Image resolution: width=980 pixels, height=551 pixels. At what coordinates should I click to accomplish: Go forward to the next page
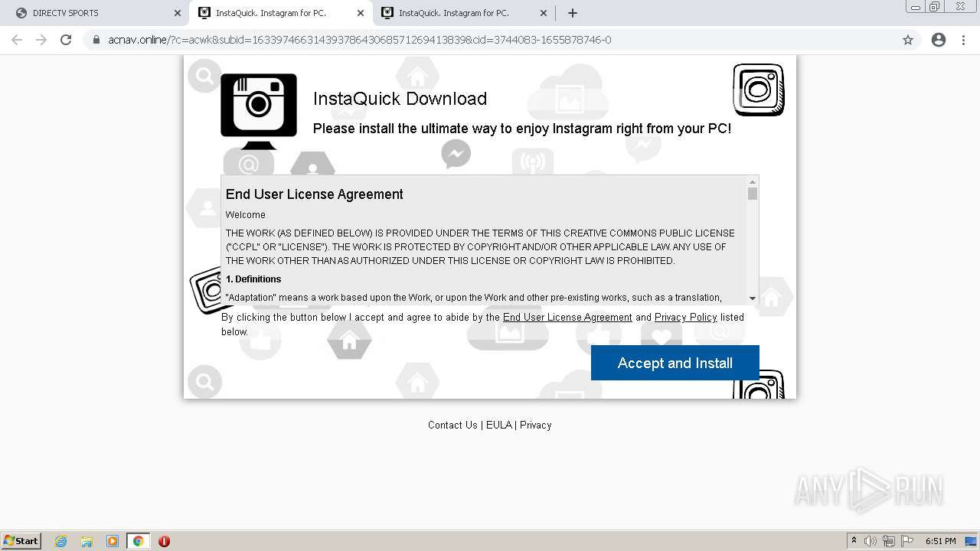[x=41, y=40]
